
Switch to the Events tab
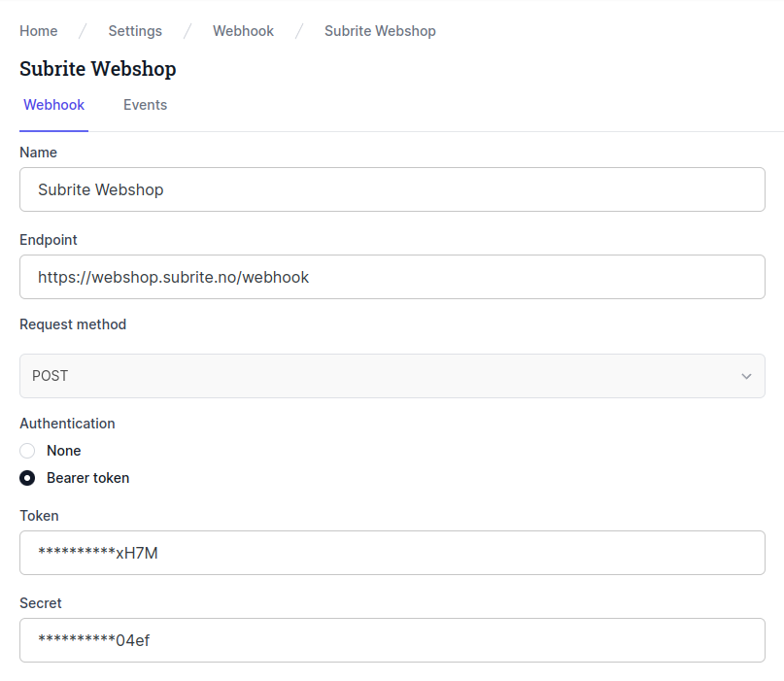point(145,105)
